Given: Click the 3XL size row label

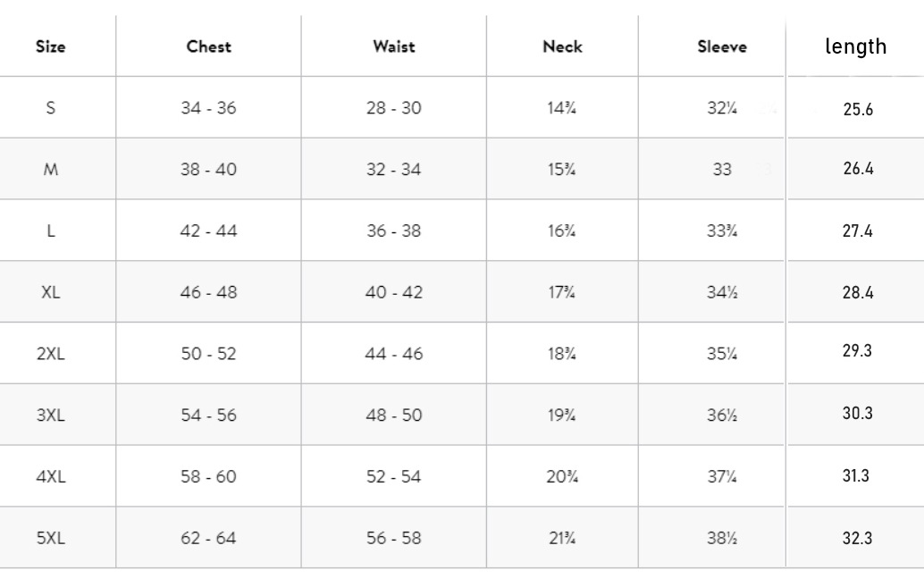Looking at the screenshot, I should click(51, 415).
